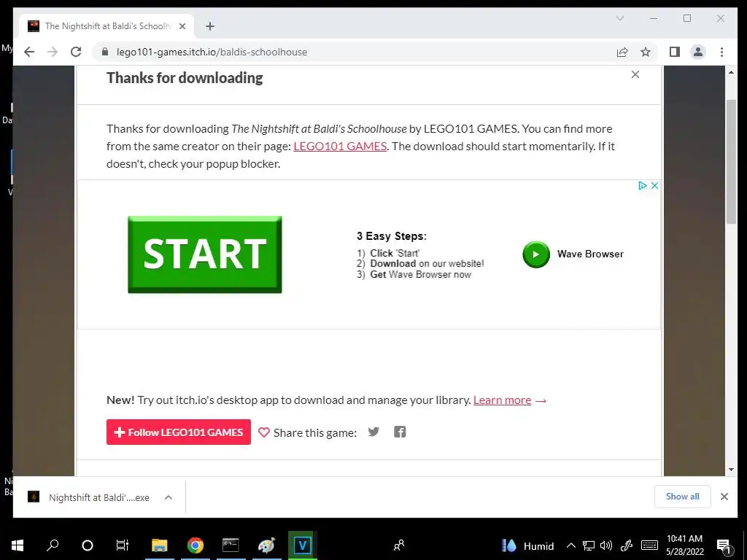Screen dimensions: 747x560
Task: Dismiss the Thanks for downloading dialog
Action: 635,74
